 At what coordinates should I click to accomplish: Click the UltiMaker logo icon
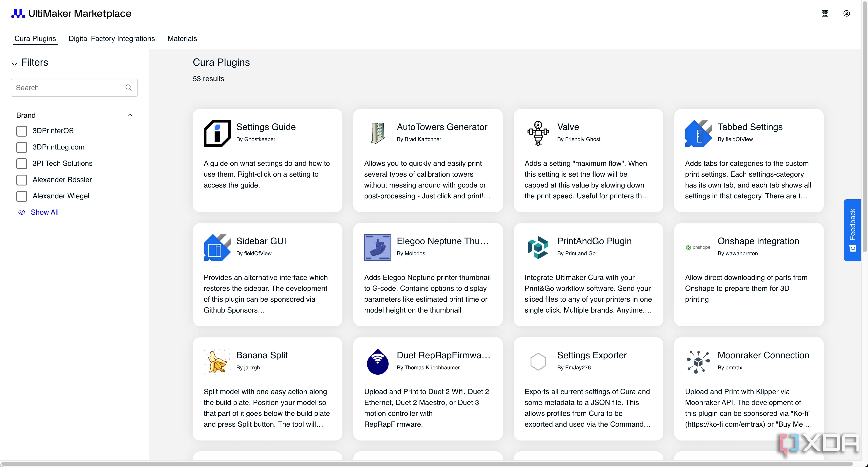click(x=18, y=13)
